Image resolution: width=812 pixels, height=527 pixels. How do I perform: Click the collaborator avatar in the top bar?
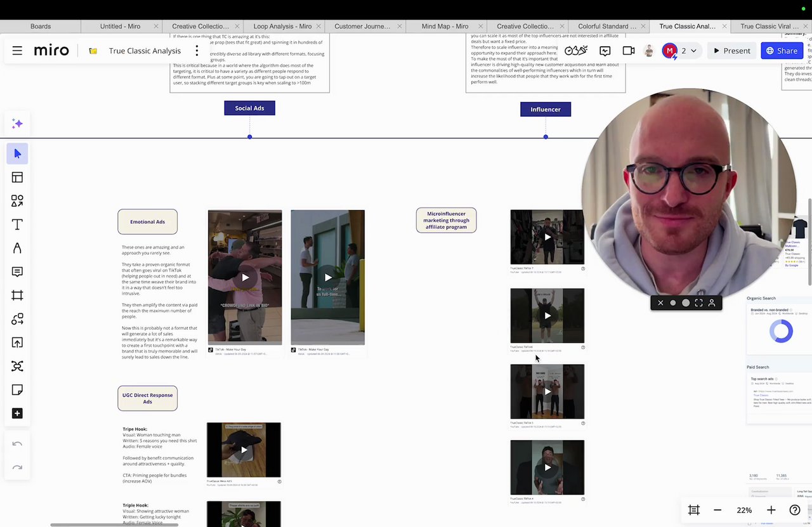648,51
